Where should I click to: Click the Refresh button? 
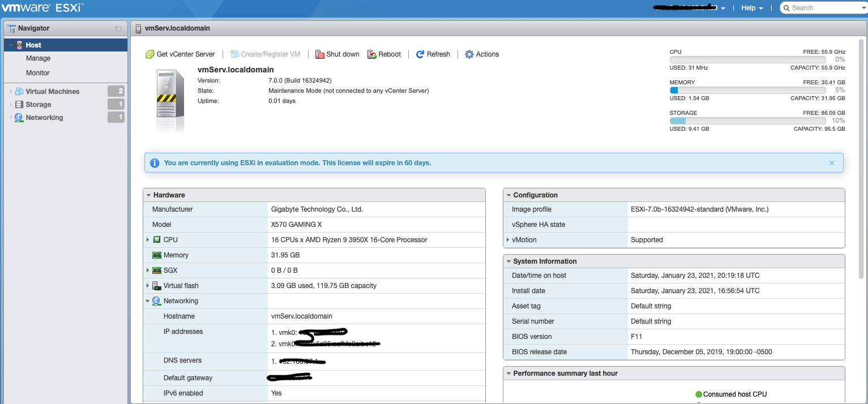click(433, 54)
